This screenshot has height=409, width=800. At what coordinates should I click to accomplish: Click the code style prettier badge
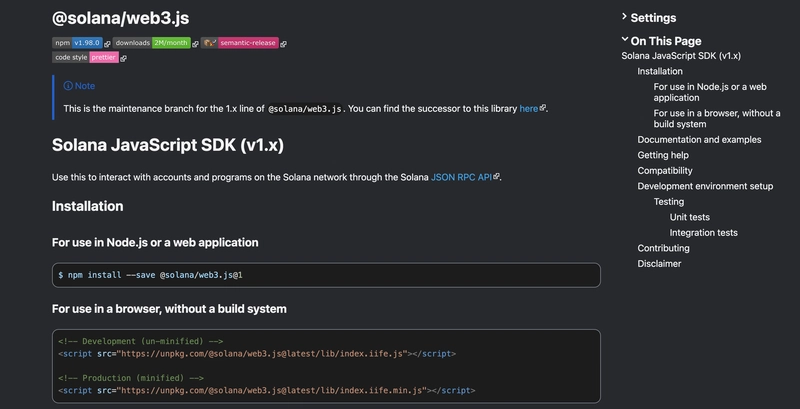point(85,58)
